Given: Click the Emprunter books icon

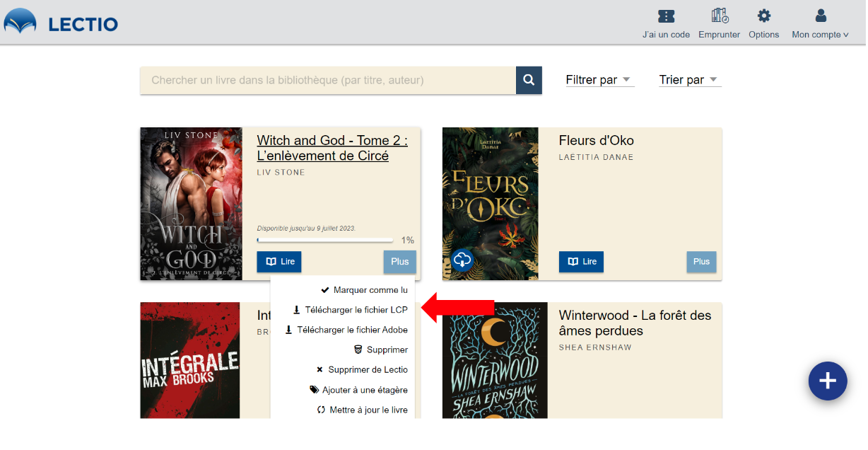Looking at the screenshot, I should [719, 16].
